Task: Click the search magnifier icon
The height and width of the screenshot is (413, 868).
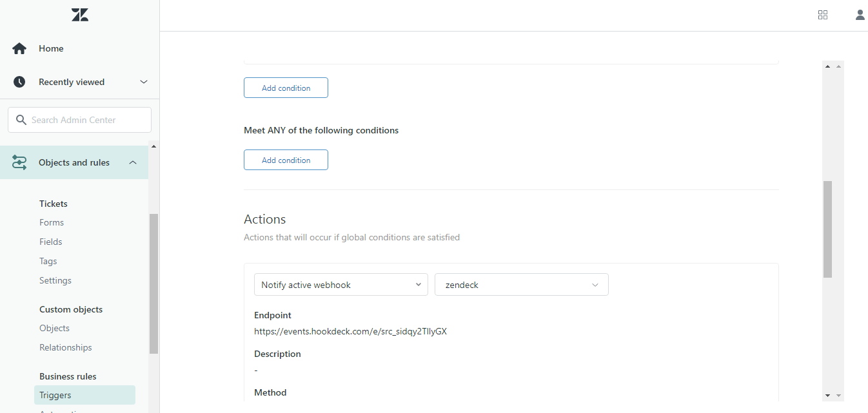Action: click(x=21, y=120)
